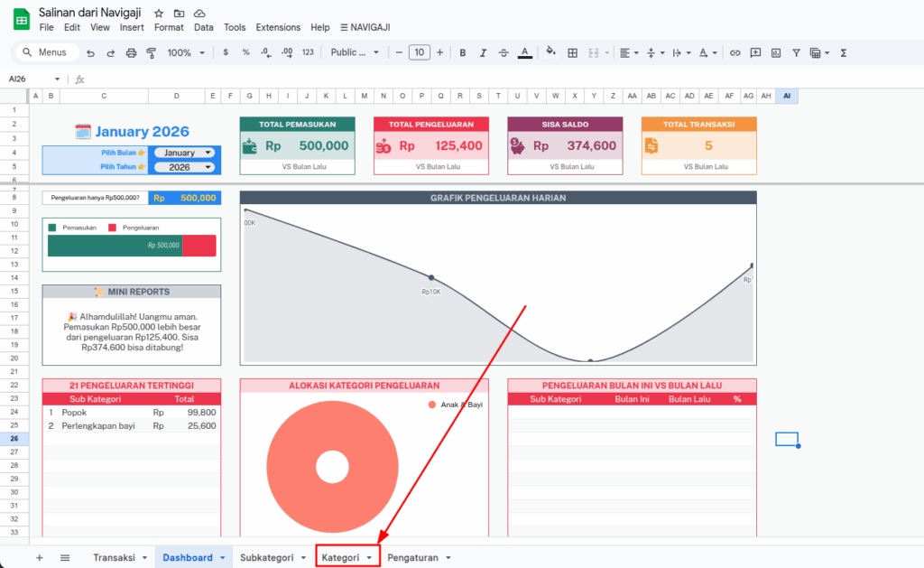The width and height of the screenshot is (924, 568).
Task: Expand the 100% zoom dropdown
Action: click(x=185, y=53)
